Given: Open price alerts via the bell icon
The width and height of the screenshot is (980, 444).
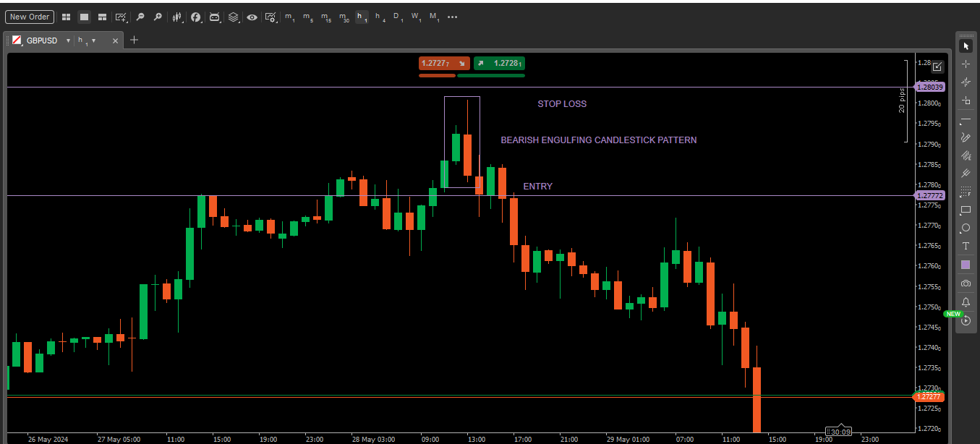Looking at the screenshot, I should [x=966, y=302].
